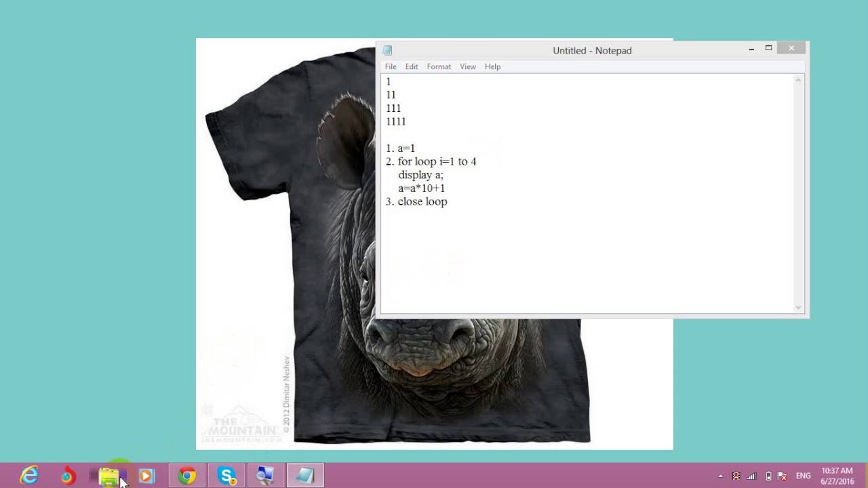Click the text line "1111"
868x488 pixels.
(395, 121)
